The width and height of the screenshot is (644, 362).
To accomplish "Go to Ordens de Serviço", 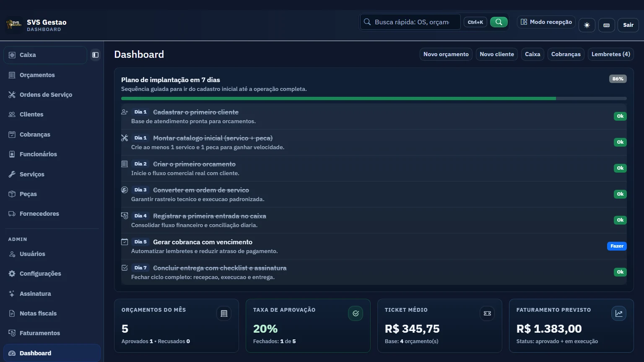I will pos(52,95).
